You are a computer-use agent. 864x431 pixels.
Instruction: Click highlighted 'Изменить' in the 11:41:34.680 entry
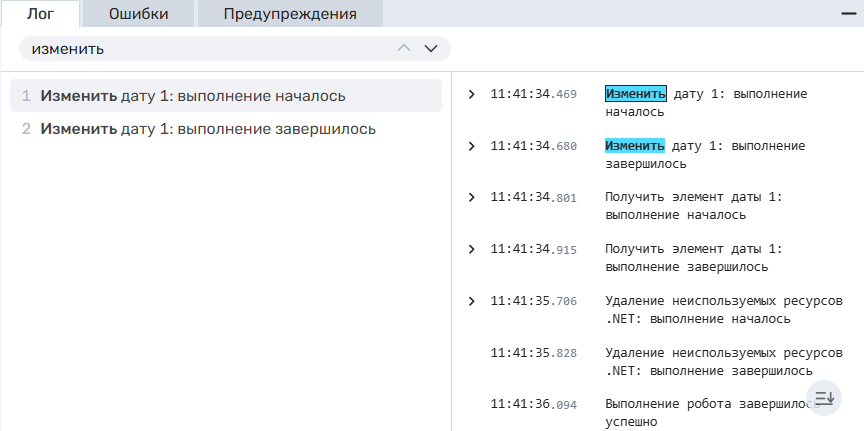pyautogui.click(x=635, y=146)
